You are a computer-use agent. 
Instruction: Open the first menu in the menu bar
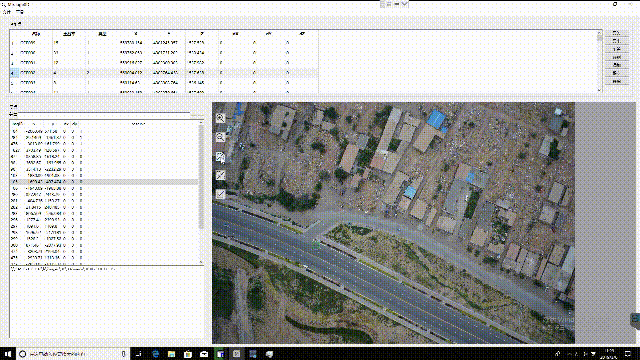[6, 12]
